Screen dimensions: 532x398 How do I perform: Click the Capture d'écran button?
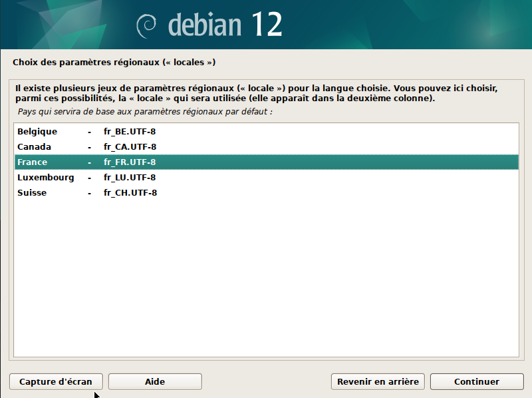tap(56, 382)
